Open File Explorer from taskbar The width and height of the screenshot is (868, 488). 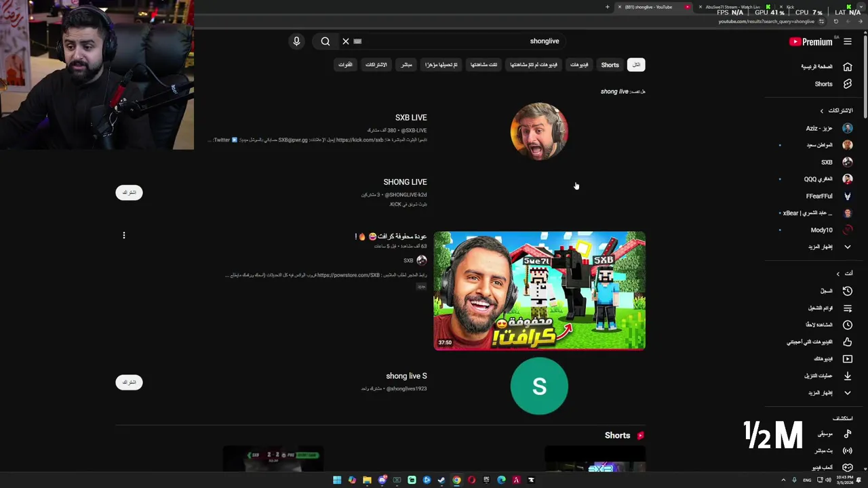coord(367,480)
